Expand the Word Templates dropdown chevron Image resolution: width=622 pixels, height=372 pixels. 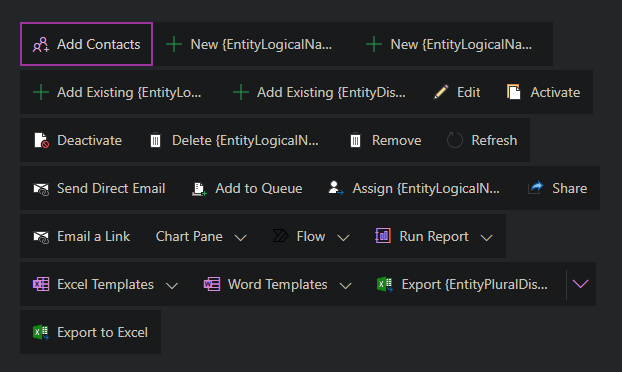pyautogui.click(x=346, y=286)
